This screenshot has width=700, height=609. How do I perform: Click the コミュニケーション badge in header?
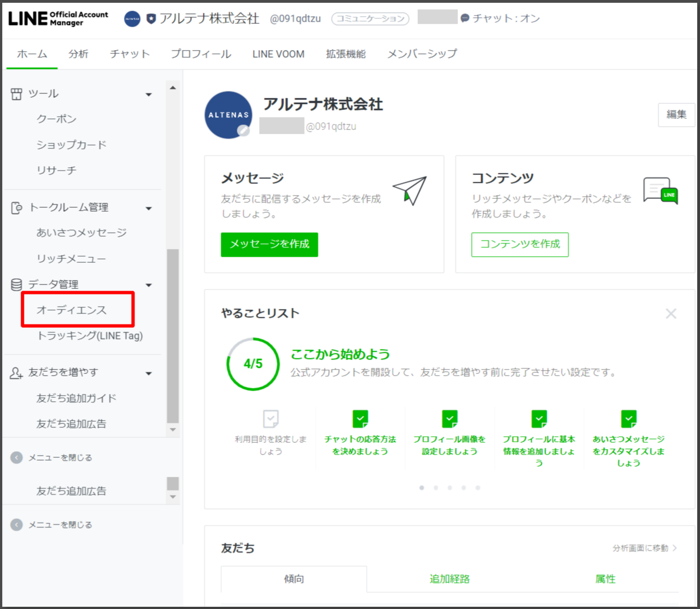click(370, 18)
